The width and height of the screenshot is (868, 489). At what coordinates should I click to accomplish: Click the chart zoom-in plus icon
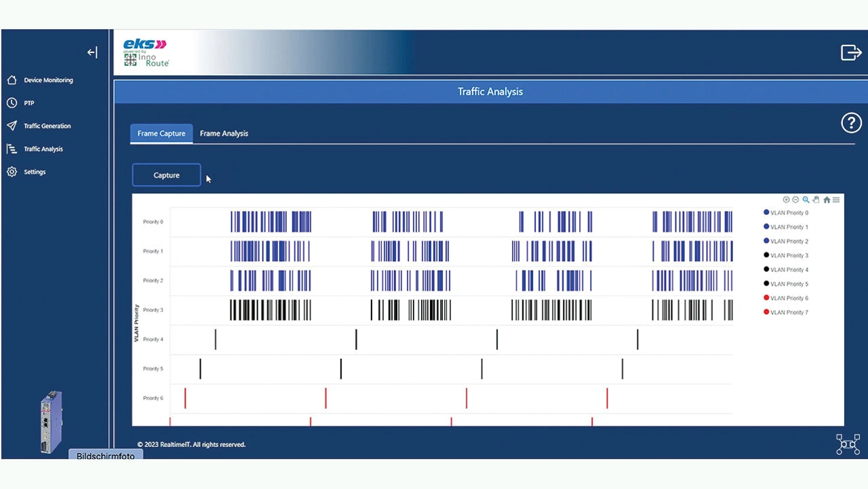click(x=786, y=200)
